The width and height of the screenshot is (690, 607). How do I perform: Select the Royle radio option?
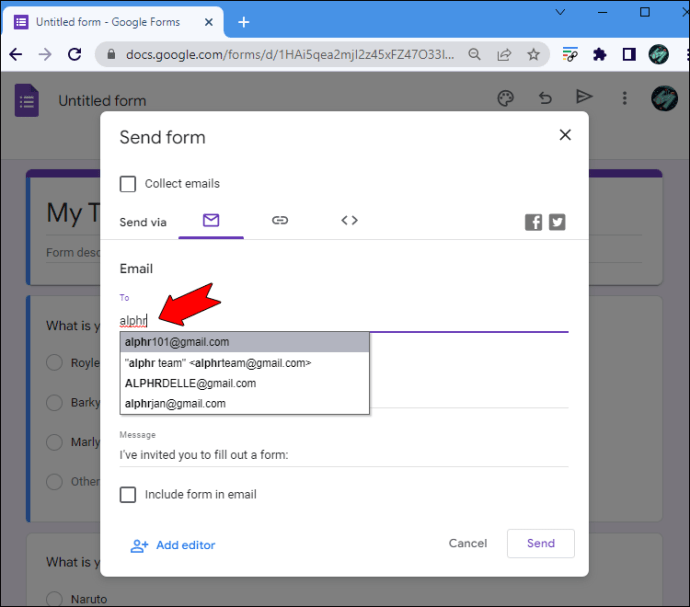coord(54,363)
